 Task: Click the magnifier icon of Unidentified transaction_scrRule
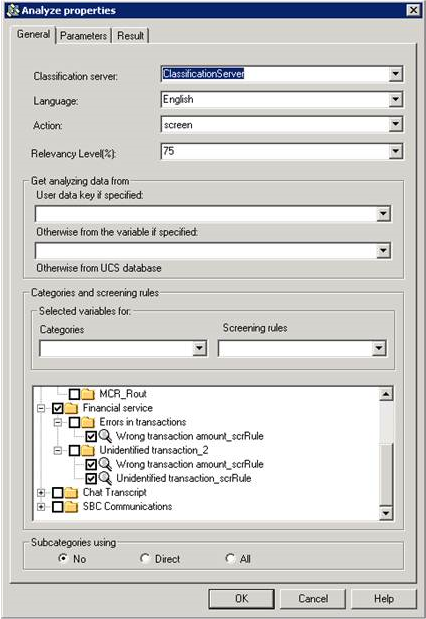[105, 478]
